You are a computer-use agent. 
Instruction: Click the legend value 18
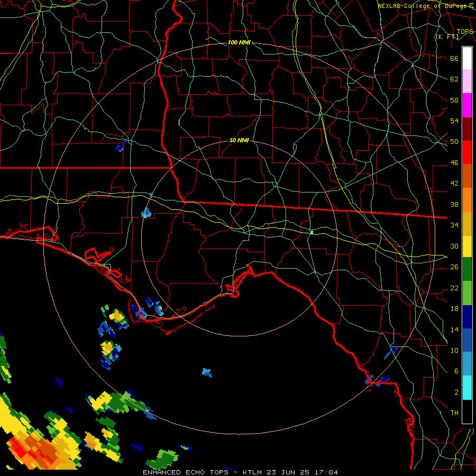[454, 309]
